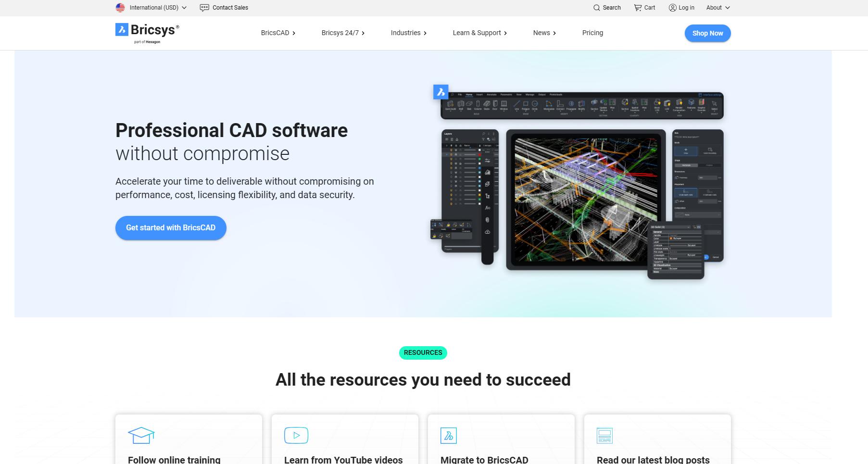Click the Shop Now button
The height and width of the screenshot is (464, 868).
click(x=707, y=33)
